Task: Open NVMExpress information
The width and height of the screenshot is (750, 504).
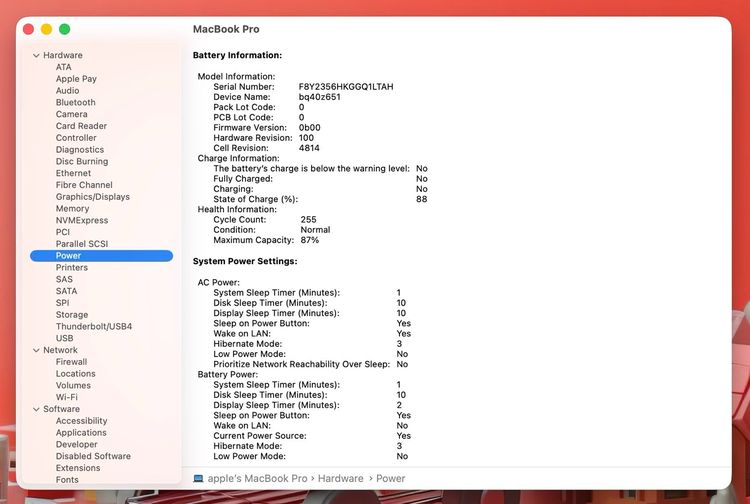Action: click(x=82, y=220)
